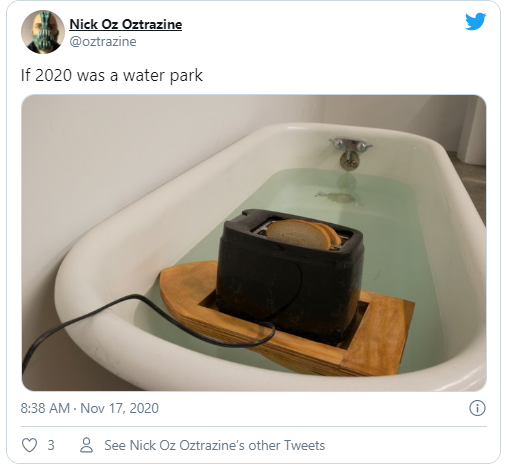This screenshot has height=468, width=510.
Task: Open the 8:38 AM Nov 17, 2020 timestamp
Action: tap(90, 408)
